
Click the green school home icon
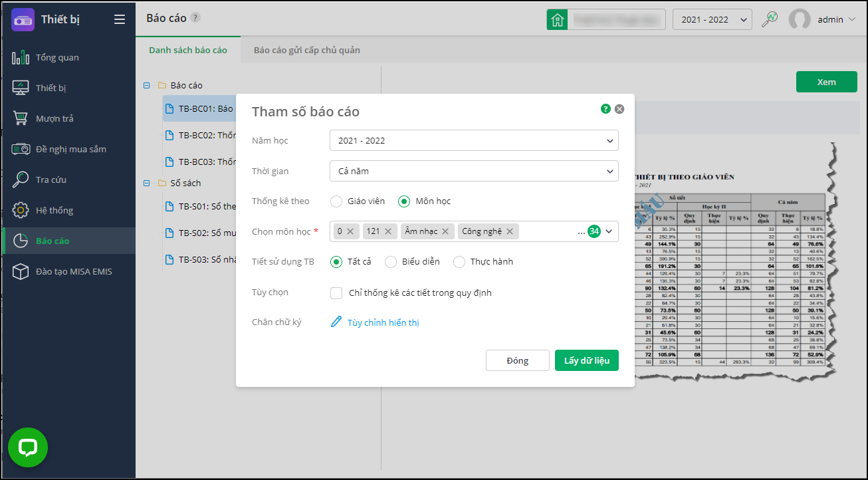pos(557,19)
